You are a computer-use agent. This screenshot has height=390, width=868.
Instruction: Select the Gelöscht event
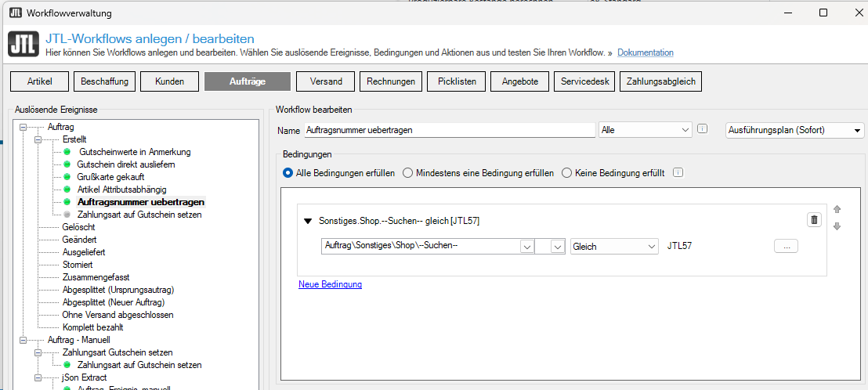[78, 227]
